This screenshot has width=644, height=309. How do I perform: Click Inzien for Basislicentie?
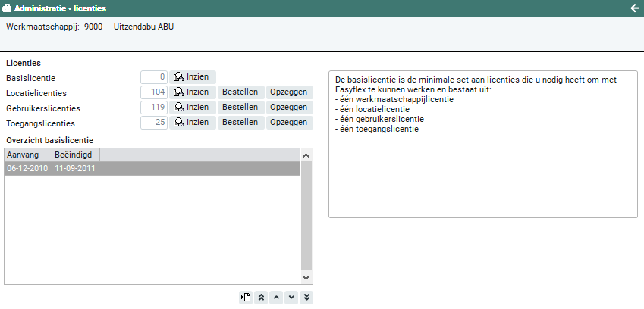point(193,76)
